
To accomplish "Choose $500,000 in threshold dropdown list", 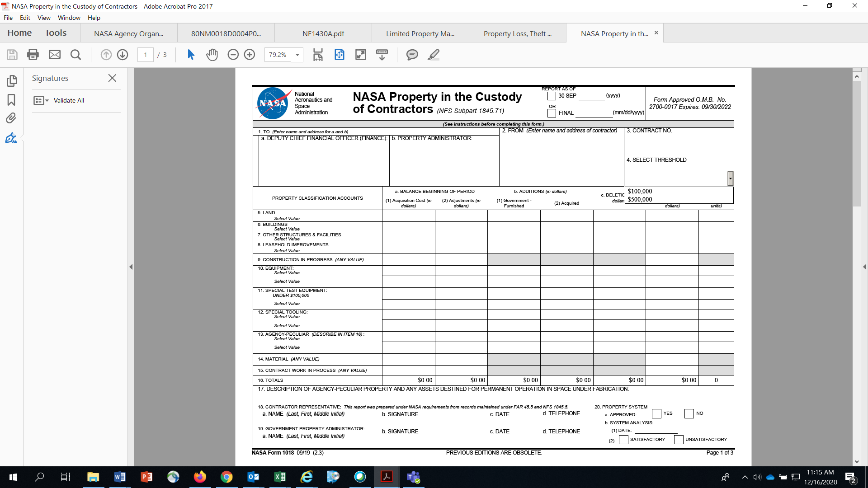I will pyautogui.click(x=640, y=199).
